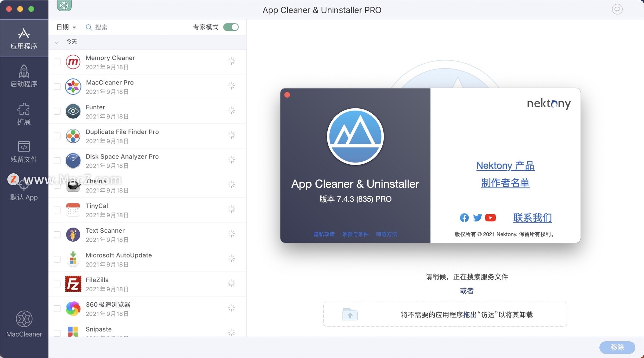Collapse the 今天 group
644x358 pixels.
[x=57, y=42]
